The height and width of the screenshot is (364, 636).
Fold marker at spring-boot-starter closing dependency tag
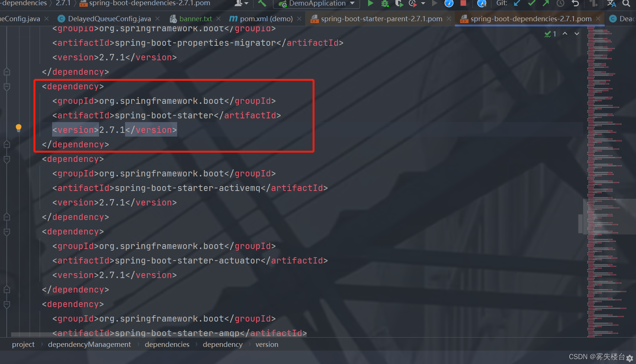[x=7, y=144]
